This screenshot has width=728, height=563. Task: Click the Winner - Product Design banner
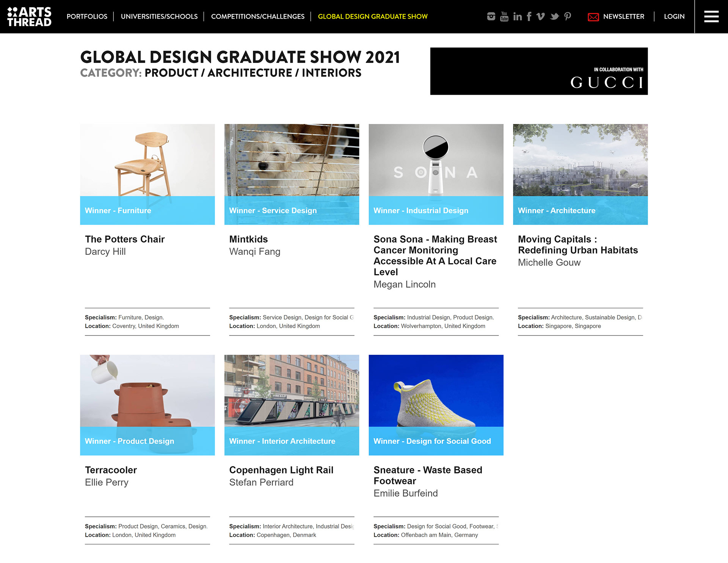click(147, 441)
